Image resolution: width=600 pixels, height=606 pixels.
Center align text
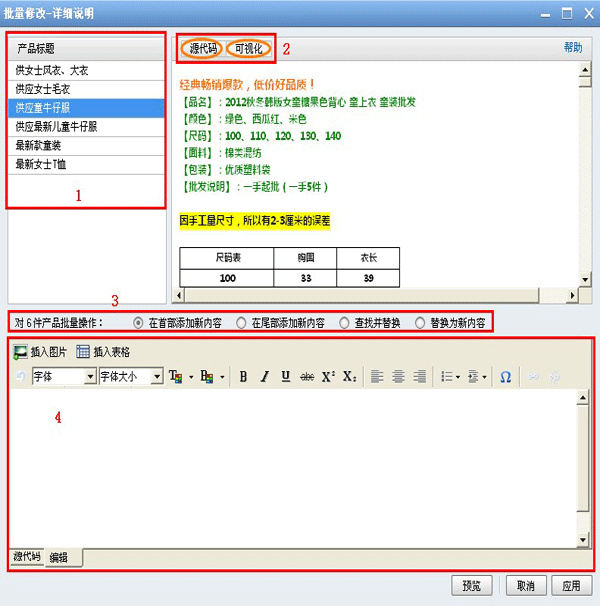point(398,376)
